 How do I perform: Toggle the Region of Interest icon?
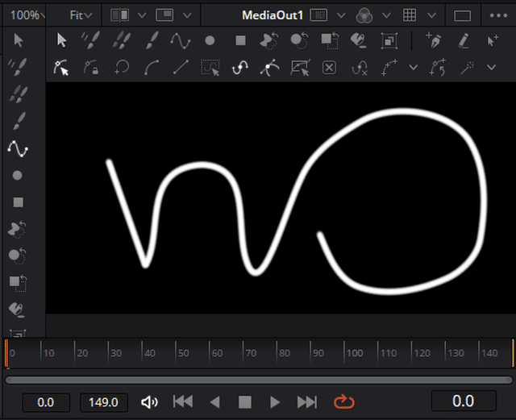tap(319, 15)
